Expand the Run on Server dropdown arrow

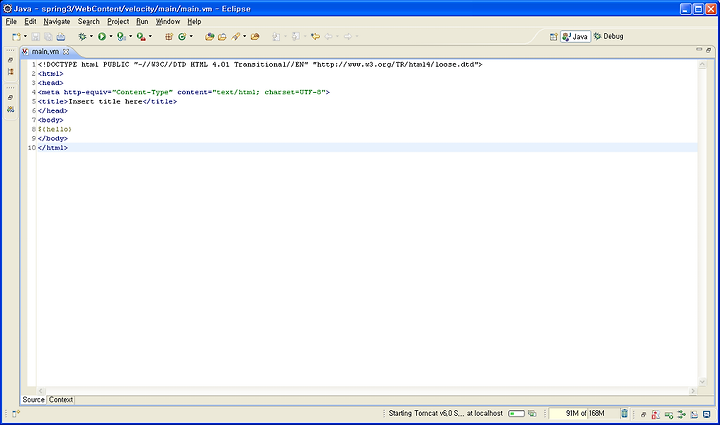130,37
